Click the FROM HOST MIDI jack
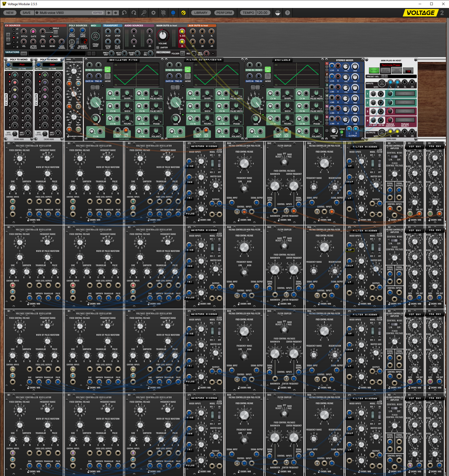 click(x=95, y=36)
